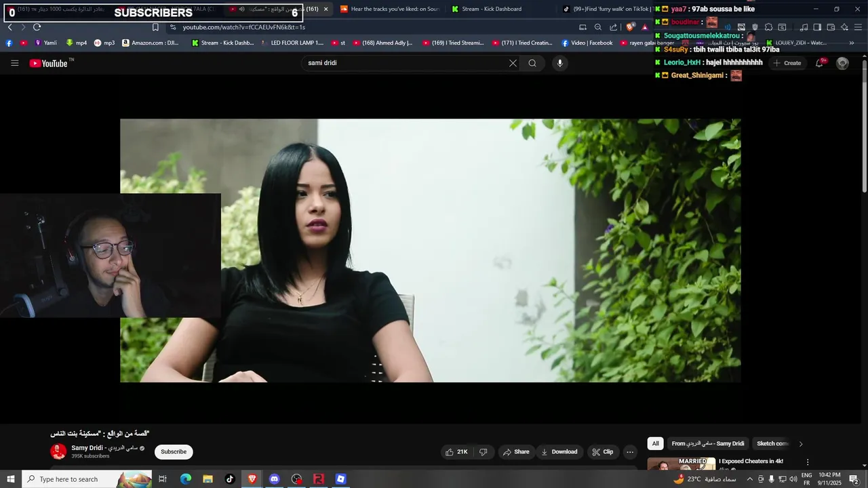
Task: Open 'Video | Facebook' bookmark
Action: pos(587,43)
